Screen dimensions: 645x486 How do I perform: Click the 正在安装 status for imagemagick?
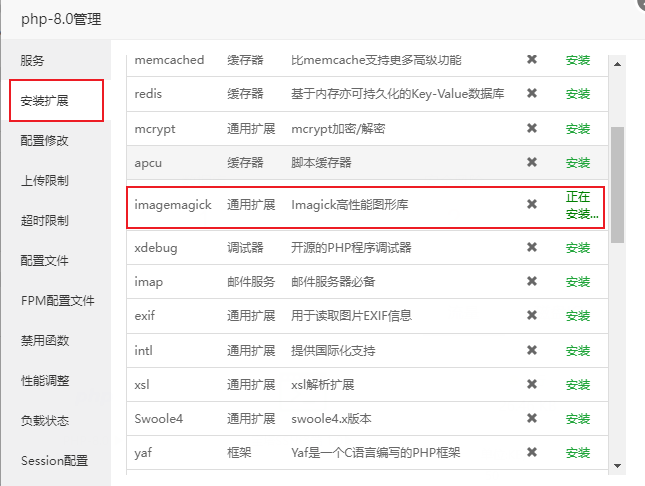coord(581,205)
